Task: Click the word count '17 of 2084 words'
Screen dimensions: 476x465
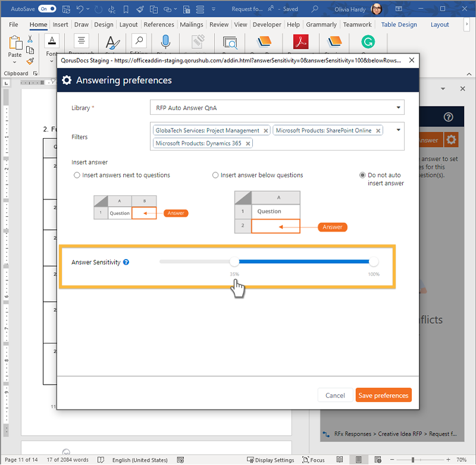Action: coord(67,460)
